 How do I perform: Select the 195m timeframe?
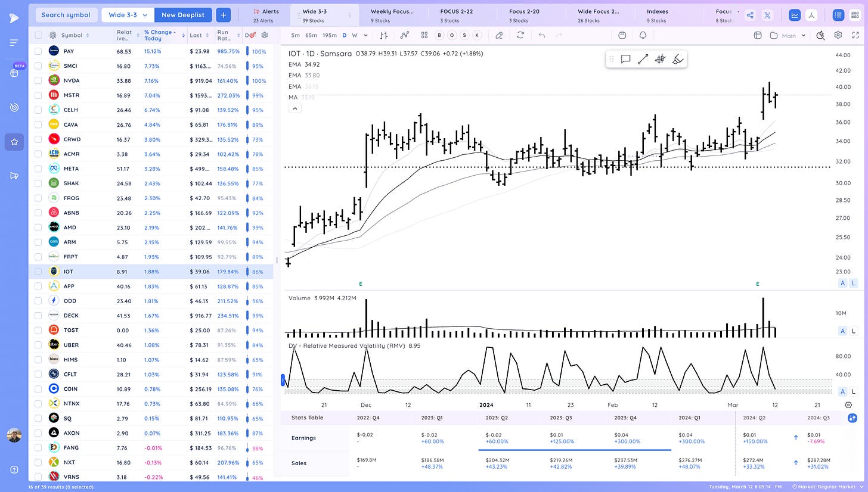pyautogui.click(x=329, y=35)
